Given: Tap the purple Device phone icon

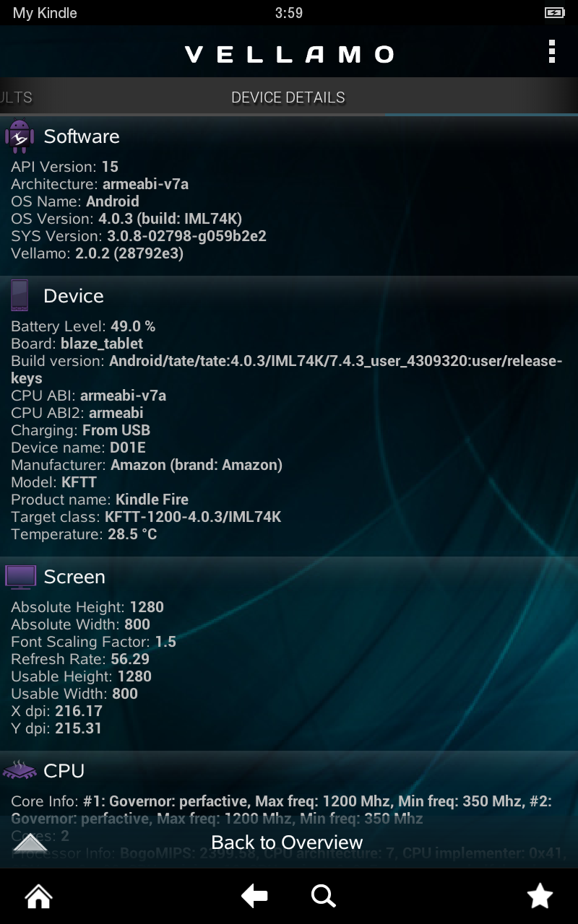Looking at the screenshot, I should click(x=20, y=296).
